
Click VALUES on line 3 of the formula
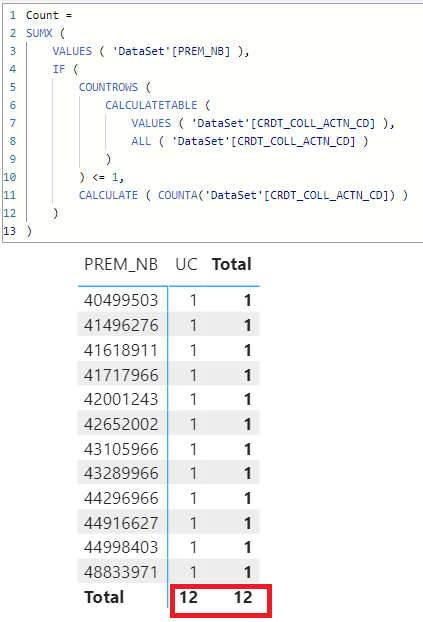click(72, 51)
